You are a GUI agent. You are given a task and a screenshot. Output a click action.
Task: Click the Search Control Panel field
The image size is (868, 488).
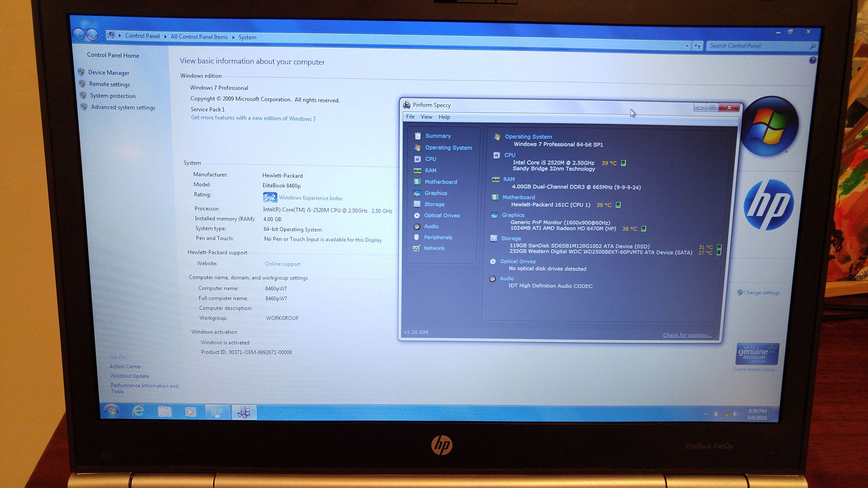click(x=762, y=46)
